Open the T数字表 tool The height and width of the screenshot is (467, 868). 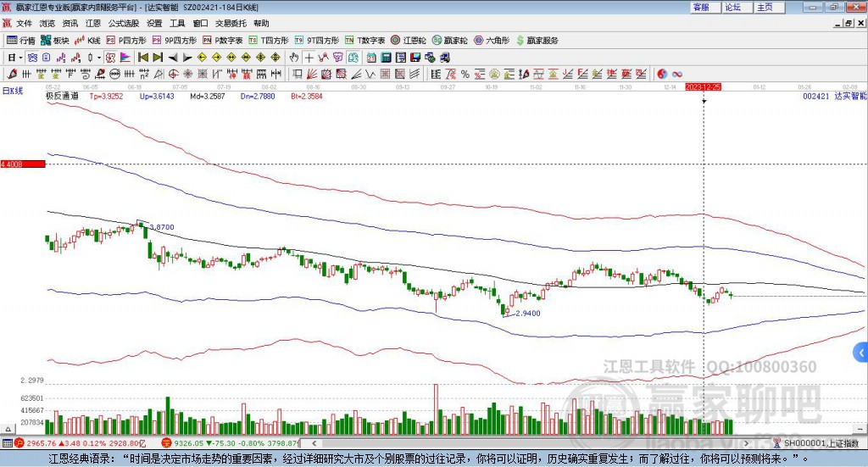point(364,41)
